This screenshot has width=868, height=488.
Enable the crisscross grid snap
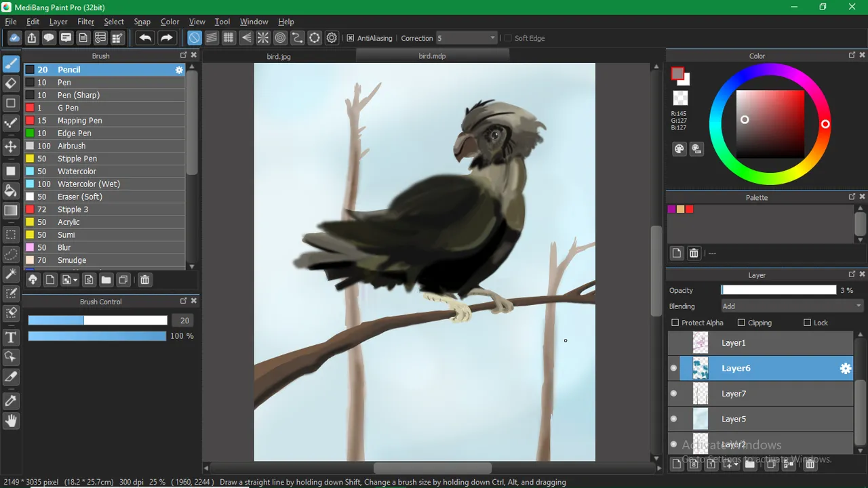point(229,38)
